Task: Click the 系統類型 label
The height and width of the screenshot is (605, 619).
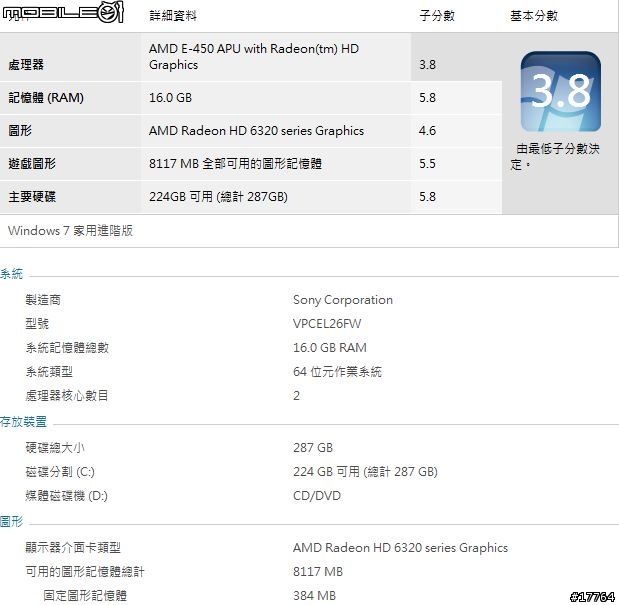Action: (49, 372)
